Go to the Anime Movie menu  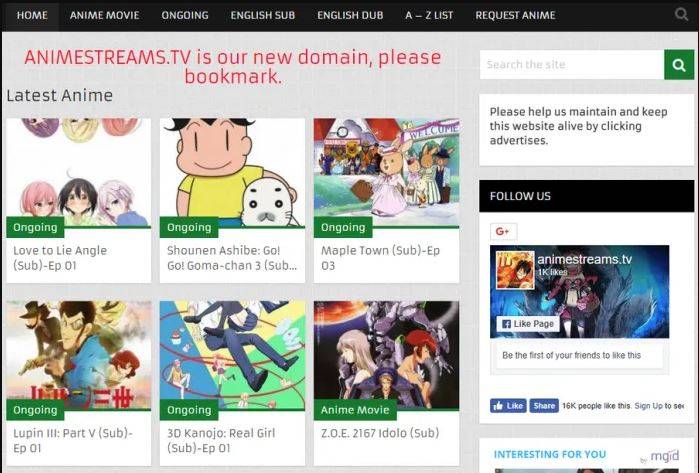tap(104, 16)
